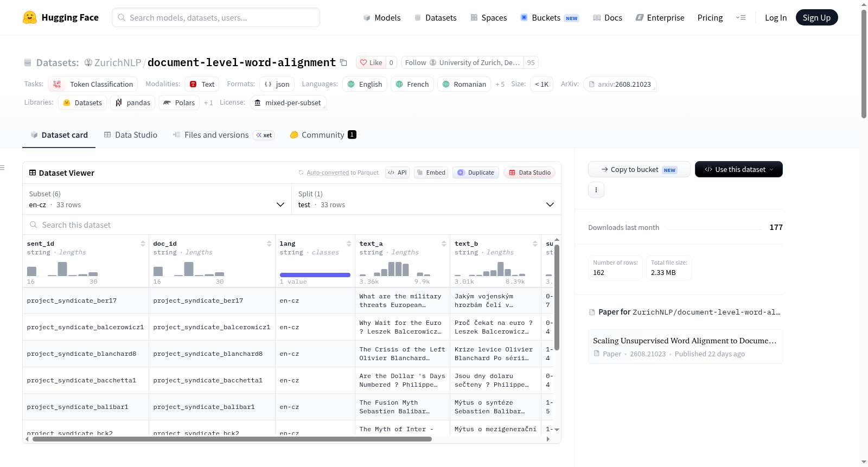Click the text_a lengths histogram

(395, 269)
